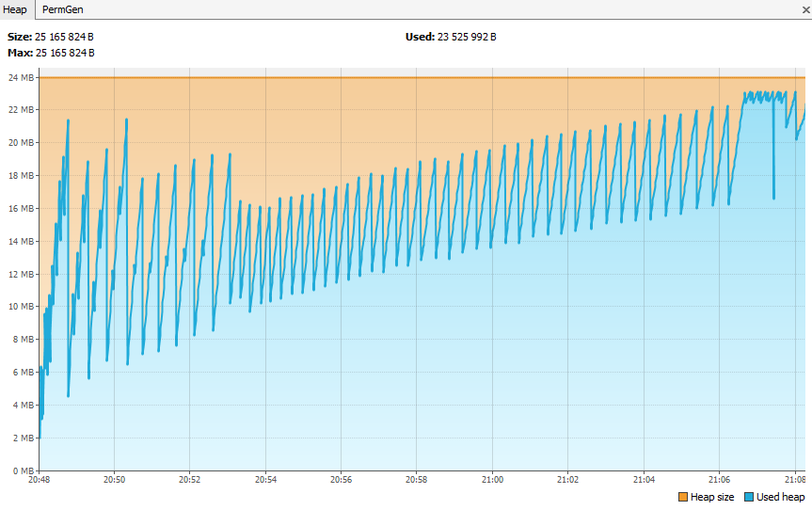Click the 0 MB y-axis label
The width and height of the screenshot is (812, 510).
pos(23,470)
